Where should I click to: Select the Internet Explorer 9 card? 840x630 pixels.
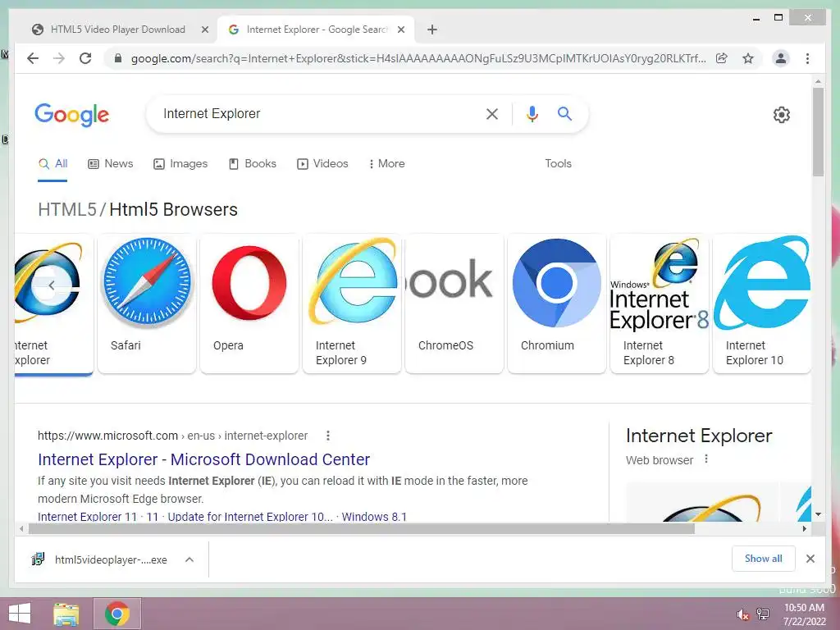352,304
